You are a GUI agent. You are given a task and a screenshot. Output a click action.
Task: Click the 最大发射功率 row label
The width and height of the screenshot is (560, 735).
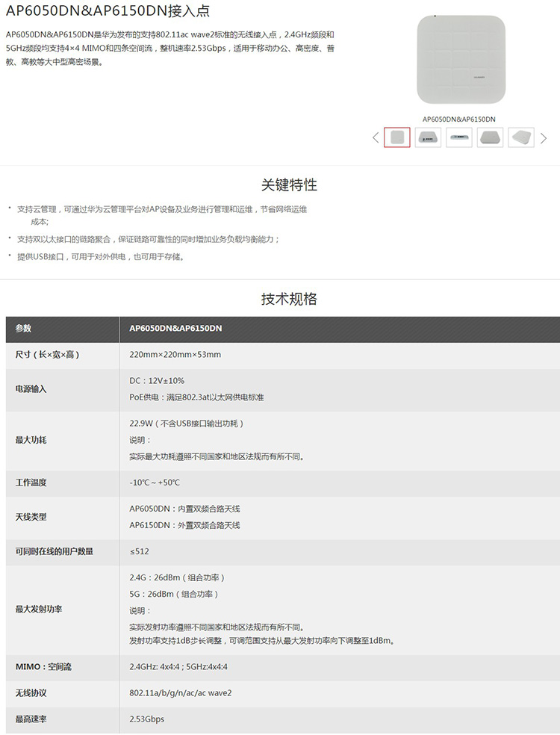click(x=39, y=610)
